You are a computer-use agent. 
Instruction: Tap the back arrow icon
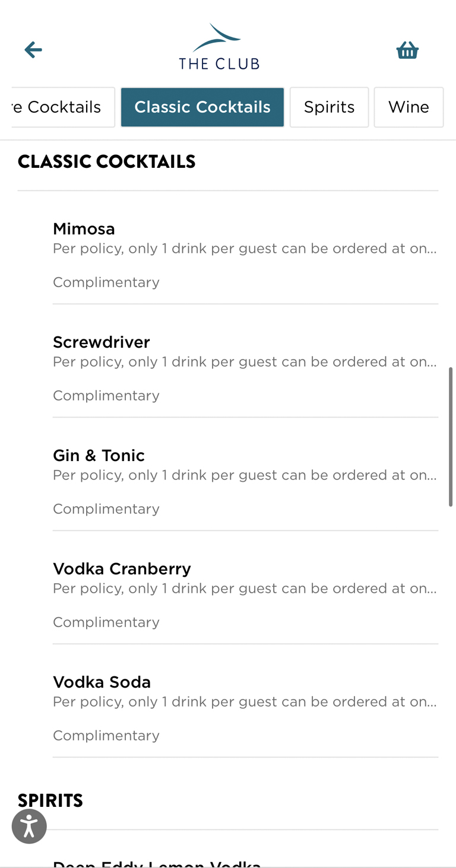click(x=33, y=50)
